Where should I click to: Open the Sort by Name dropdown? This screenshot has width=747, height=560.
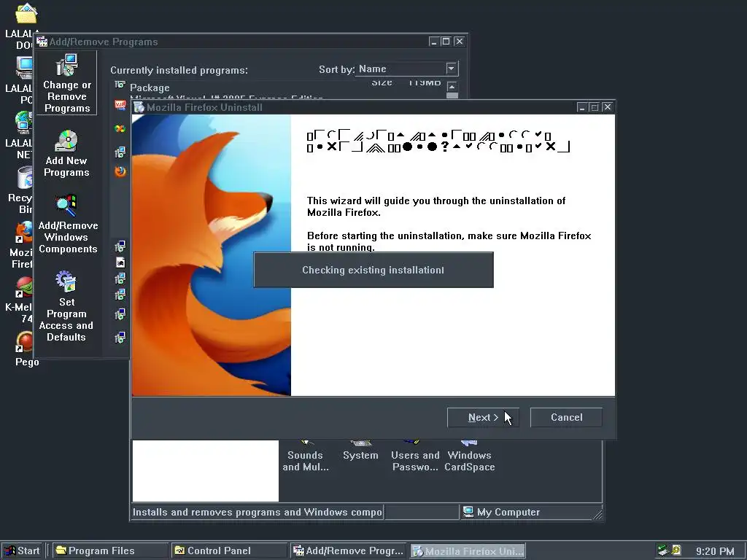click(x=452, y=69)
